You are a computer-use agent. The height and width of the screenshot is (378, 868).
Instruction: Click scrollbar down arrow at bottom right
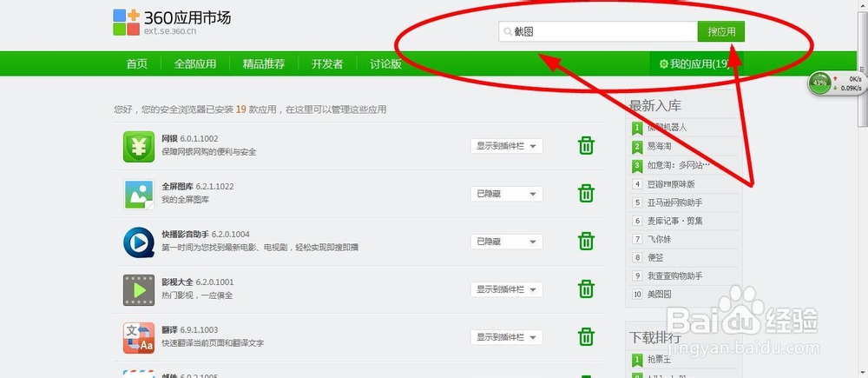click(863, 373)
